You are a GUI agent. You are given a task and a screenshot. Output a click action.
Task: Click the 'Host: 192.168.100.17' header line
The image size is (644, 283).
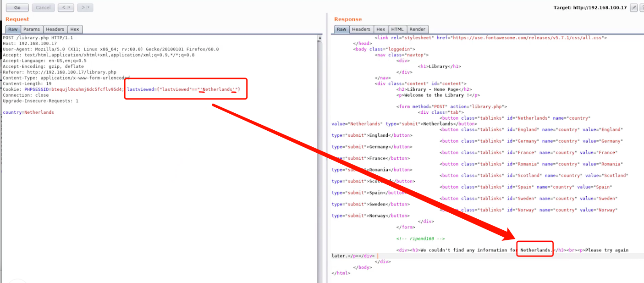click(30, 44)
